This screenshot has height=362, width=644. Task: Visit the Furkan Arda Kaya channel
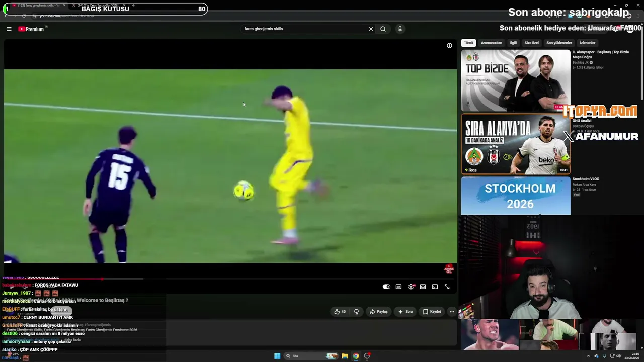click(x=584, y=185)
